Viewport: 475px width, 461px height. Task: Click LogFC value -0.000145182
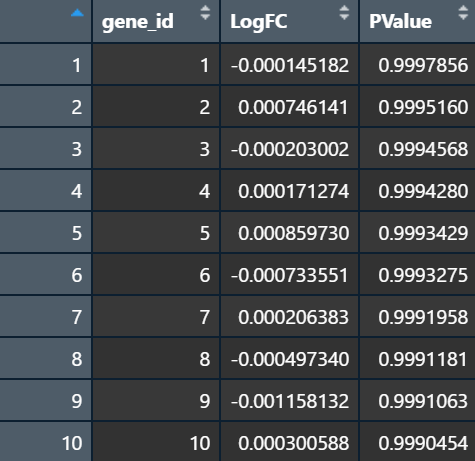point(289,65)
